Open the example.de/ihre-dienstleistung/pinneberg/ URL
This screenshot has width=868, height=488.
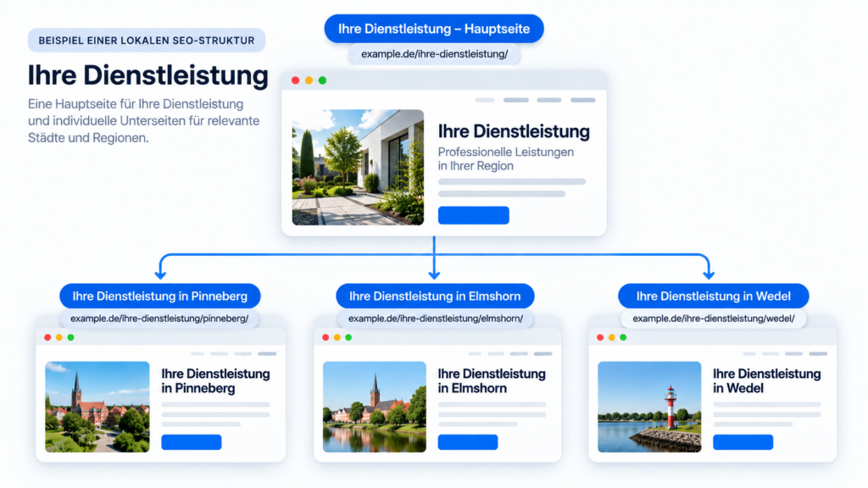pyautogui.click(x=159, y=319)
